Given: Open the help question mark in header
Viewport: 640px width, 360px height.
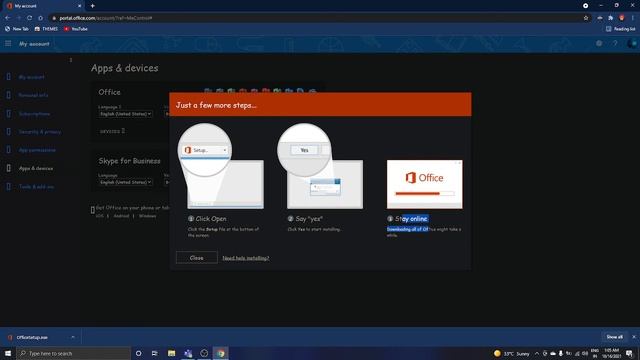Looking at the screenshot, I should point(615,44).
